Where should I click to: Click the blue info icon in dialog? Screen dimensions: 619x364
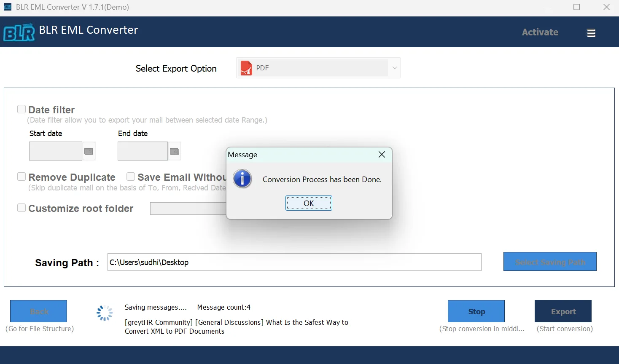pyautogui.click(x=242, y=179)
